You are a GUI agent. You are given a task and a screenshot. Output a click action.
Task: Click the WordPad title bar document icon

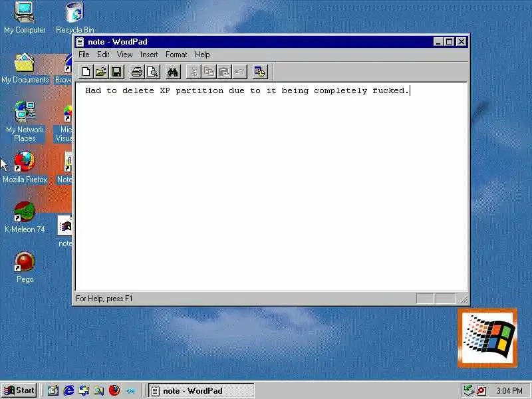[80, 42]
